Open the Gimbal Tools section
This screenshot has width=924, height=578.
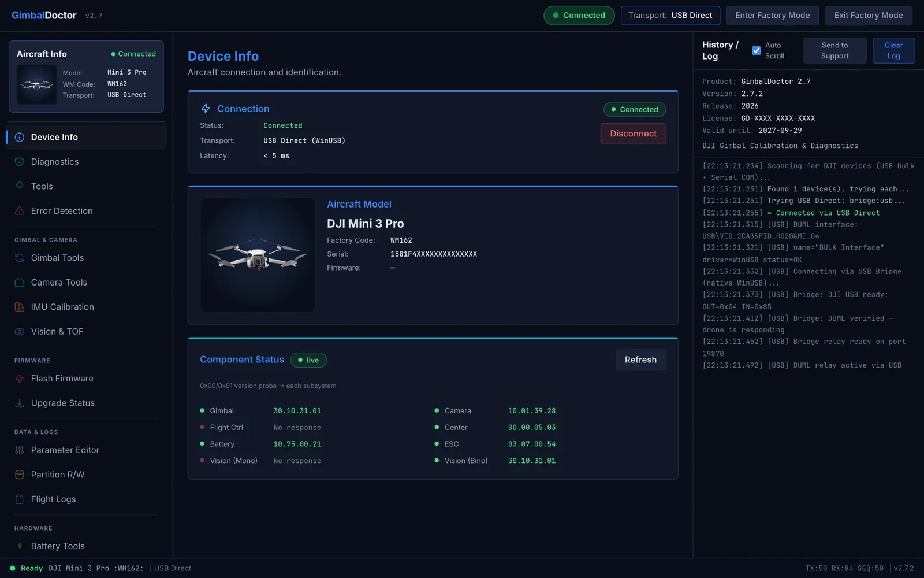[86, 258]
